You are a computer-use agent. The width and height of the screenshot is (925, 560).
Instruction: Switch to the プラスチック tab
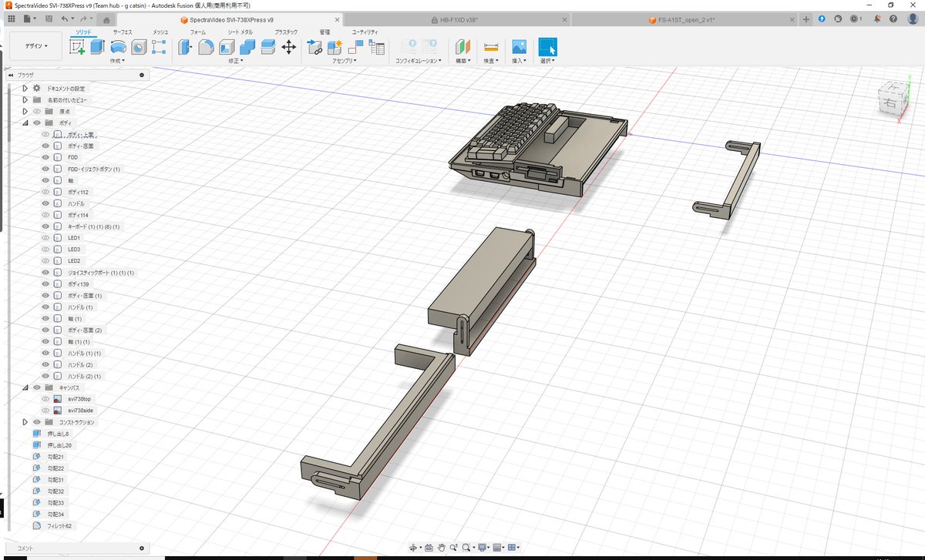pyautogui.click(x=286, y=32)
